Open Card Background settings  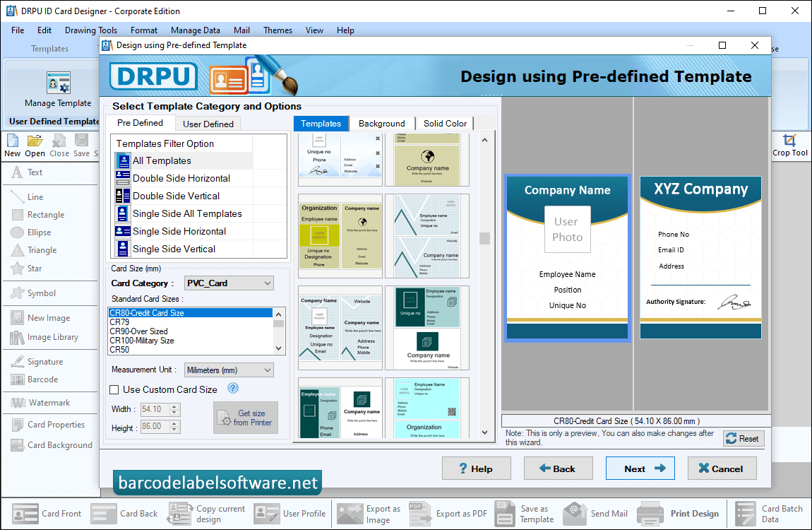coord(52,445)
